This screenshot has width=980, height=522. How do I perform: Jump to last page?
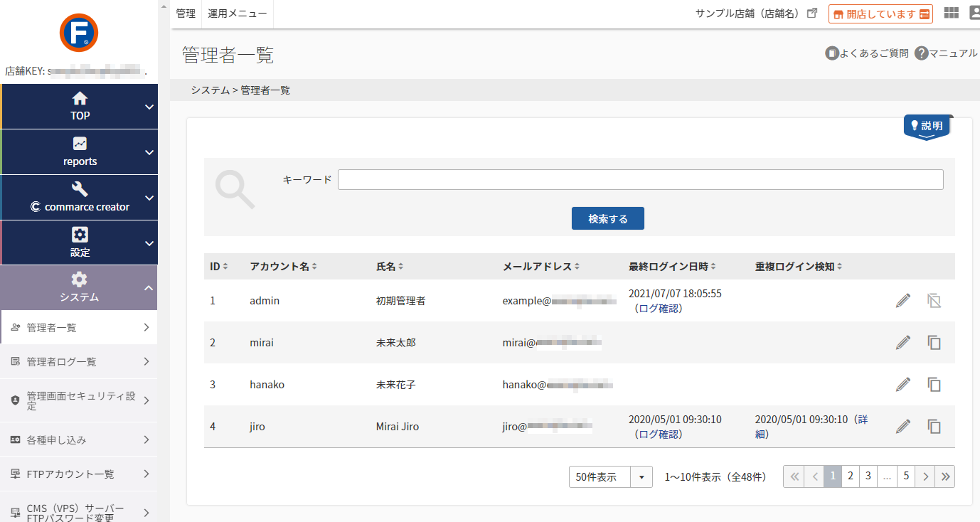tap(945, 476)
